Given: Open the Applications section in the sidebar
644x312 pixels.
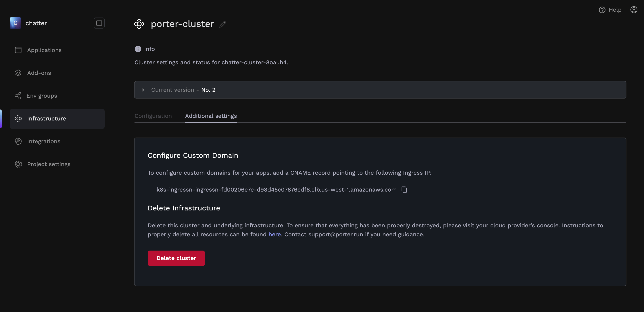Looking at the screenshot, I should click(44, 50).
